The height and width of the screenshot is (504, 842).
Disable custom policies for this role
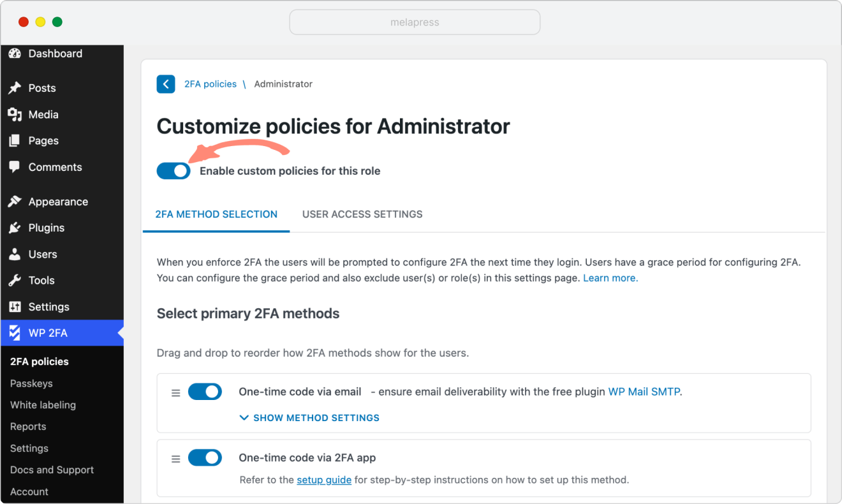[x=174, y=171]
